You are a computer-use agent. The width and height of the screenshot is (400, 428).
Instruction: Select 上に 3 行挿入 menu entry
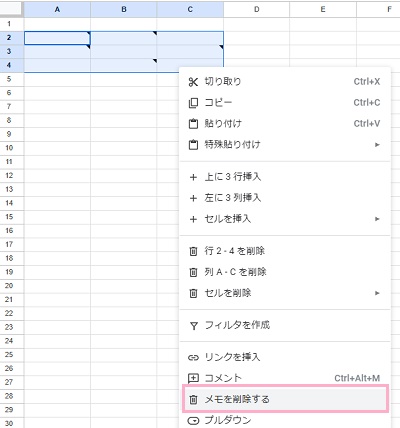(285, 177)
